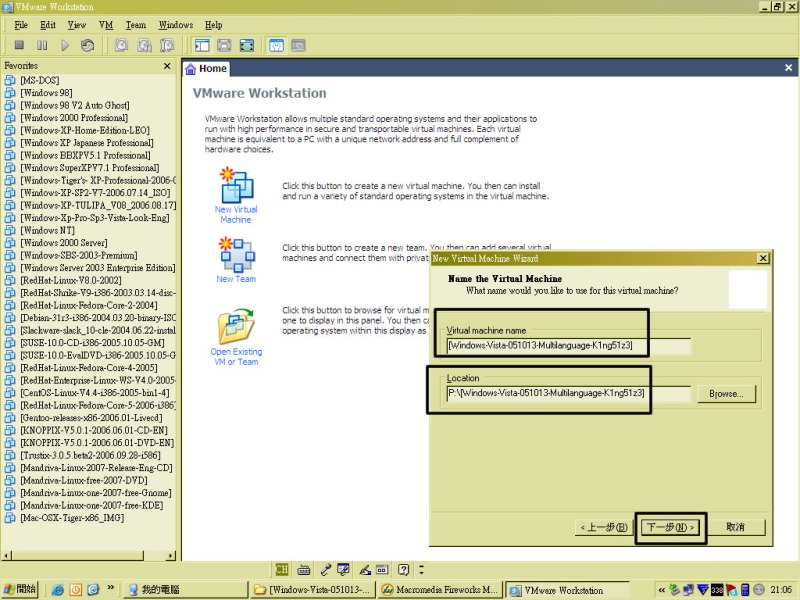Image resolution: width=800 pixels, height=600 pixels.
Task: Close the New Virtual Machine Wizard dialog
Action: coord(763,258)
